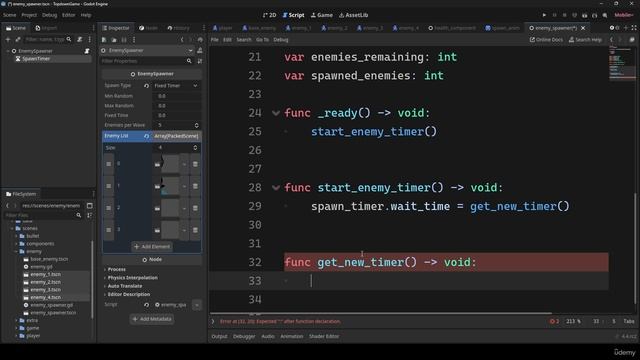Revert the Enemy List array property
This screenshot has width=640, height=360.
(146, 136)
